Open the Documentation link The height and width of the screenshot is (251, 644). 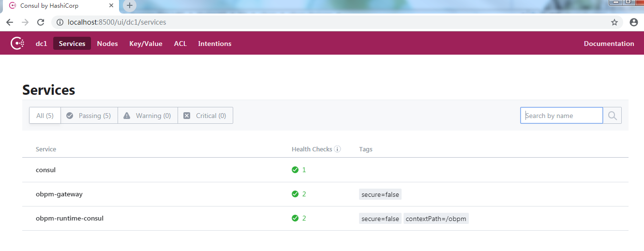pyautogui.click(x=609, y=44)
